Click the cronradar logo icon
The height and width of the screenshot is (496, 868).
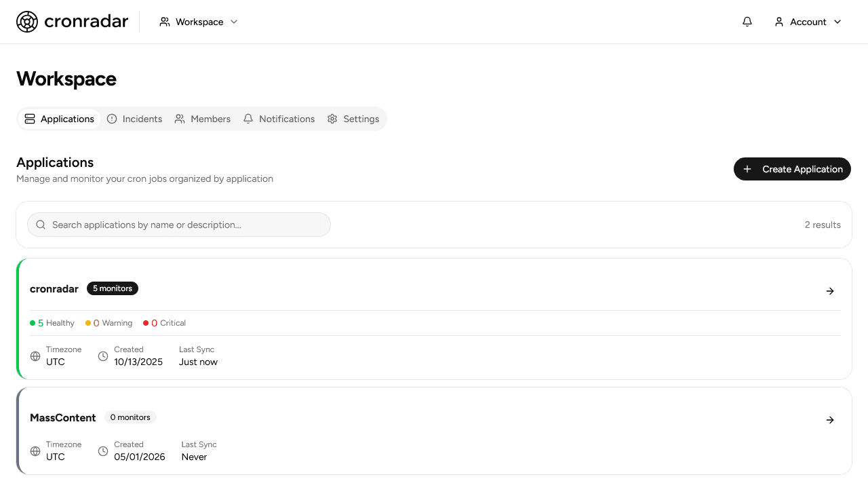click(x=27, y=22)
